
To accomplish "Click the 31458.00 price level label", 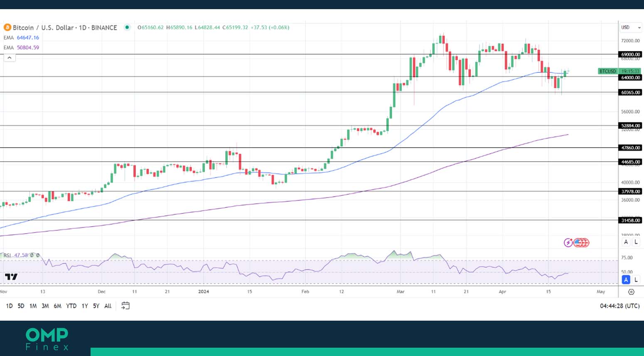I will pos(630,220).
